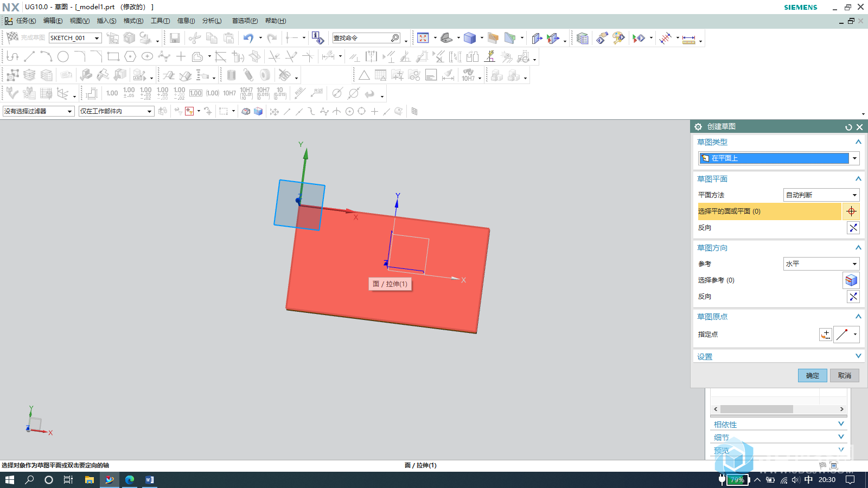Click the Fit view icon
The width and height of the screenshot is (868, 488).
423,38
